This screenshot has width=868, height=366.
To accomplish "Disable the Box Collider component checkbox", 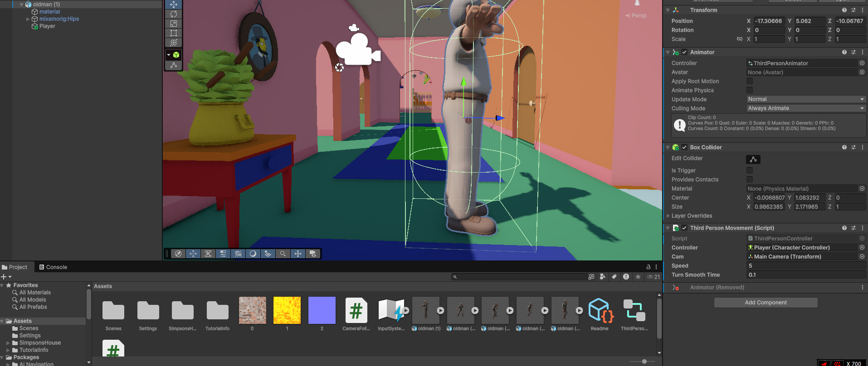I will [x=684, y=147].
